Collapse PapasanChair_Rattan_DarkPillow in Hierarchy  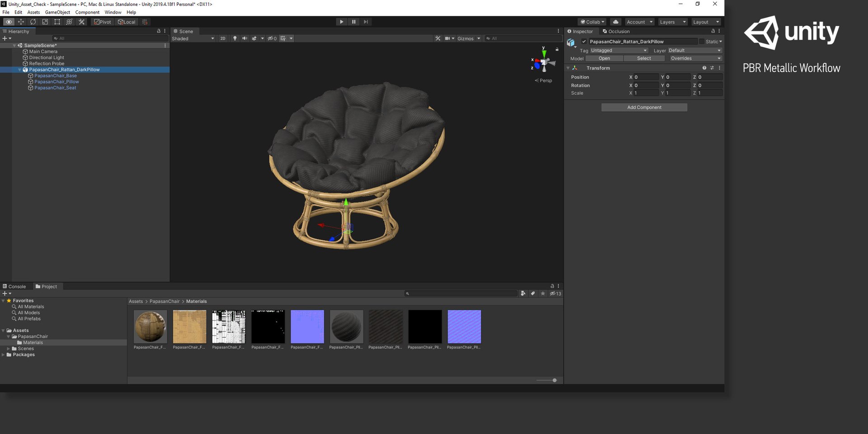pyautogui.click(x=19, y=70)
